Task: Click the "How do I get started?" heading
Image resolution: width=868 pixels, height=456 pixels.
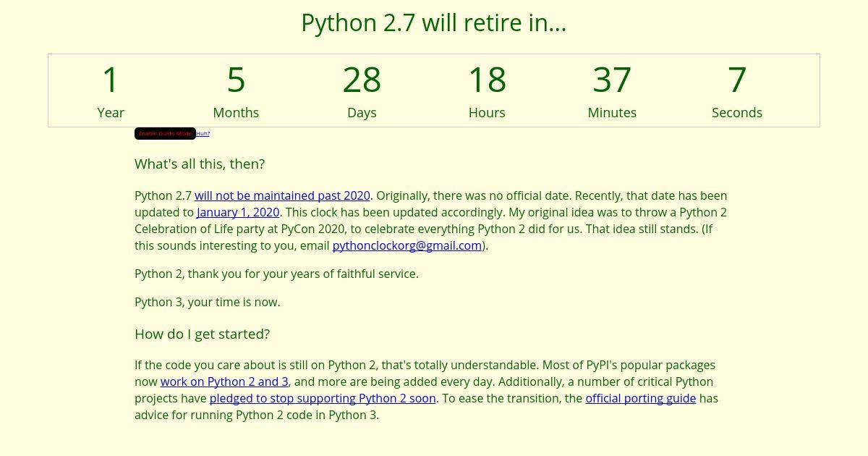Action: (x=202, y=334)
